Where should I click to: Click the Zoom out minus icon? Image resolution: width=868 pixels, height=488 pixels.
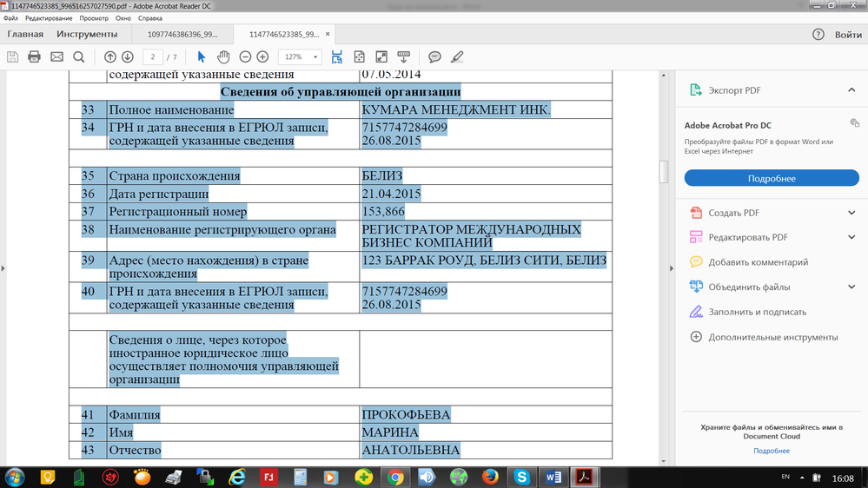[244, 57]
